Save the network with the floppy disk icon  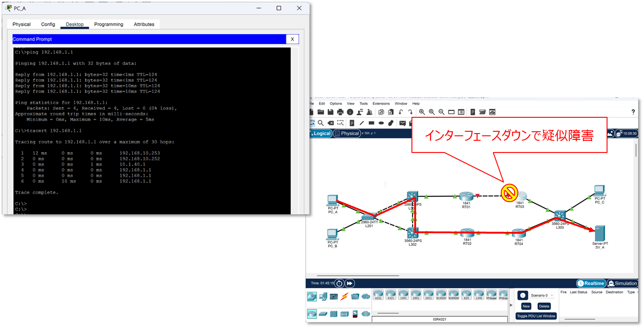coord(331,112)
